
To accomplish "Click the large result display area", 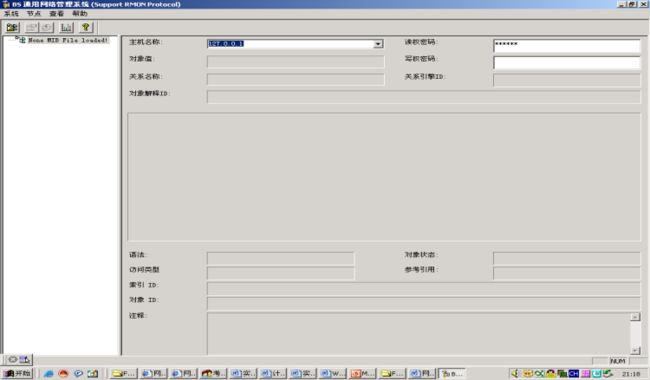I will [384, 177].
